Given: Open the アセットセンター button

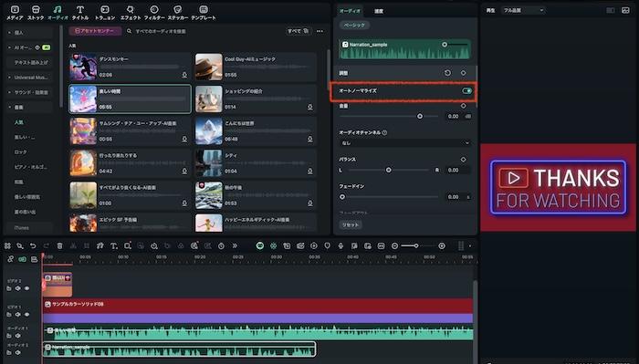Looking at the screenshot, I should (x=95, y=31).
